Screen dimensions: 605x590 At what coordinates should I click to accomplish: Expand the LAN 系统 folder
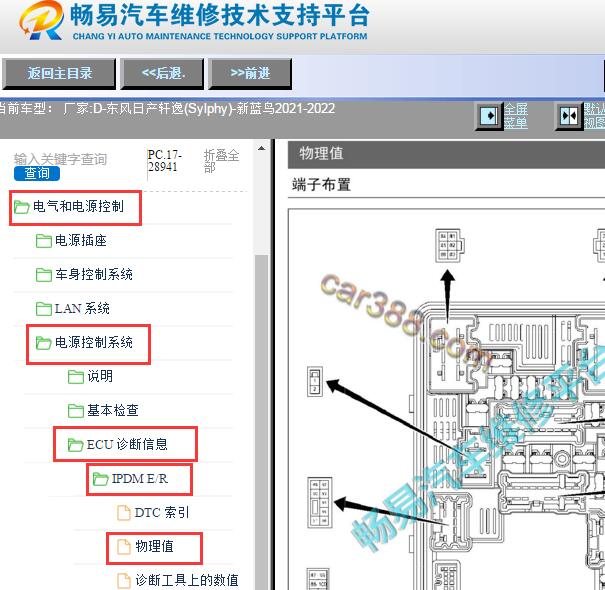point(82,308)
